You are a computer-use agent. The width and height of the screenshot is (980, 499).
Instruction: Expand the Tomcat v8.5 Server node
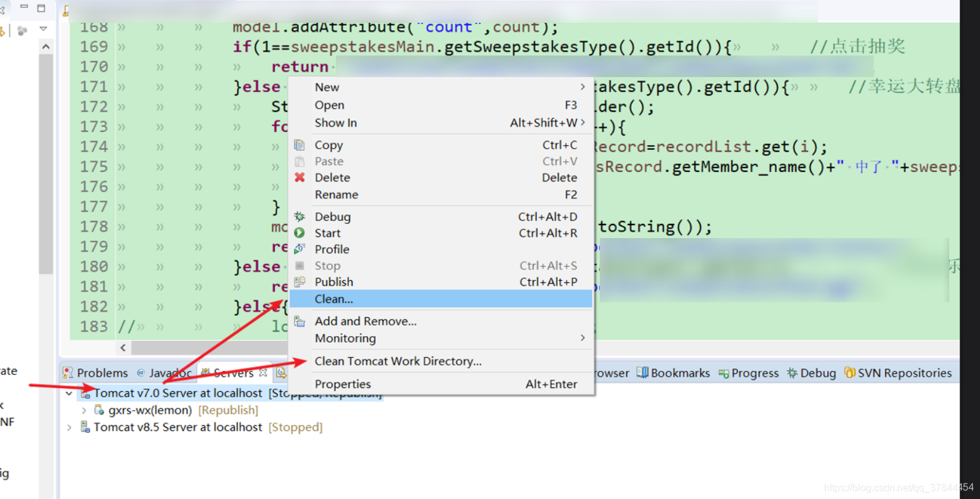(69, 427)
